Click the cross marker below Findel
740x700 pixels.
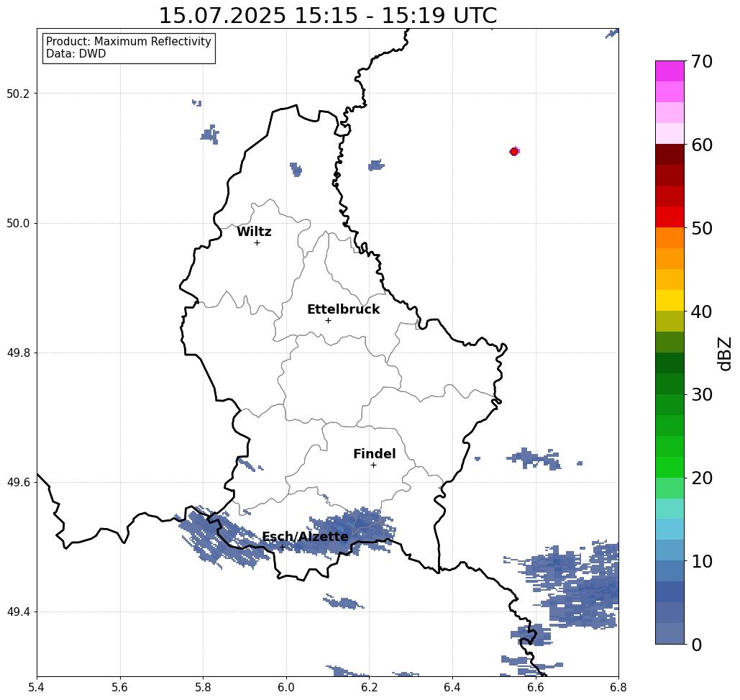373,465
